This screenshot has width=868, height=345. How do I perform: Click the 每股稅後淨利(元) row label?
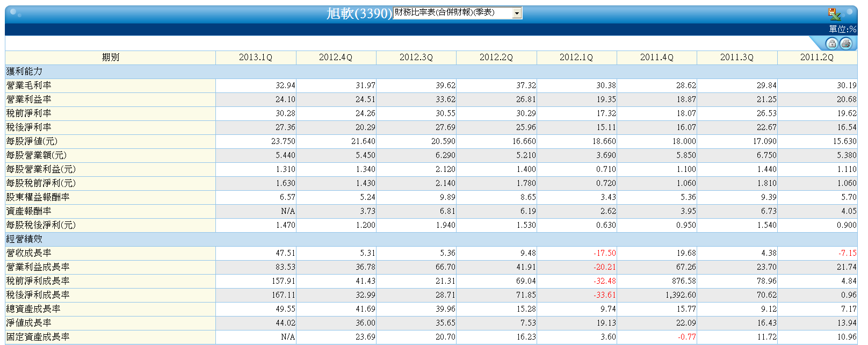41,225
